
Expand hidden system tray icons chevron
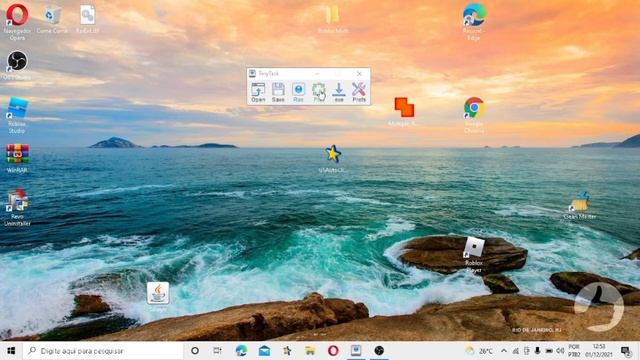coord(504,351)
